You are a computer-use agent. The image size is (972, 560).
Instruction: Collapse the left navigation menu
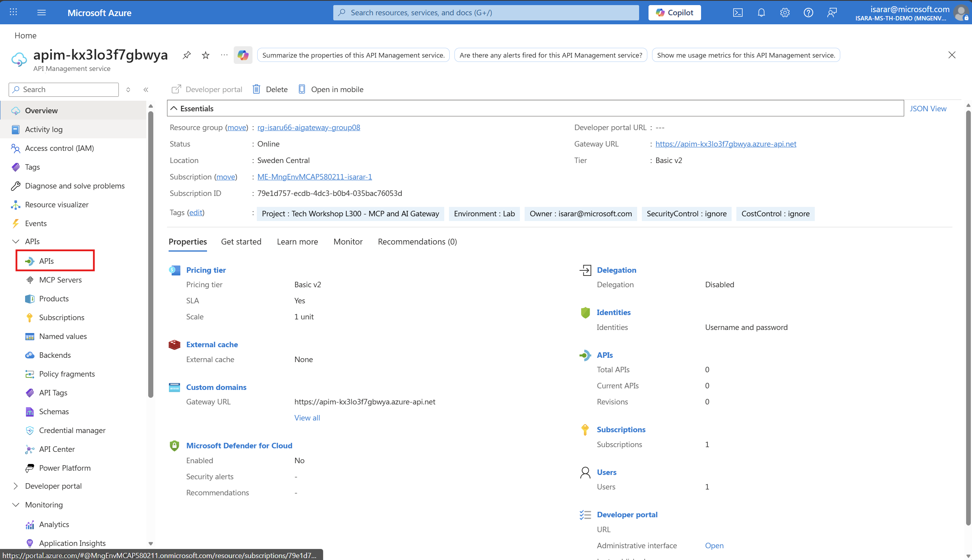click(x=146, y=90)
